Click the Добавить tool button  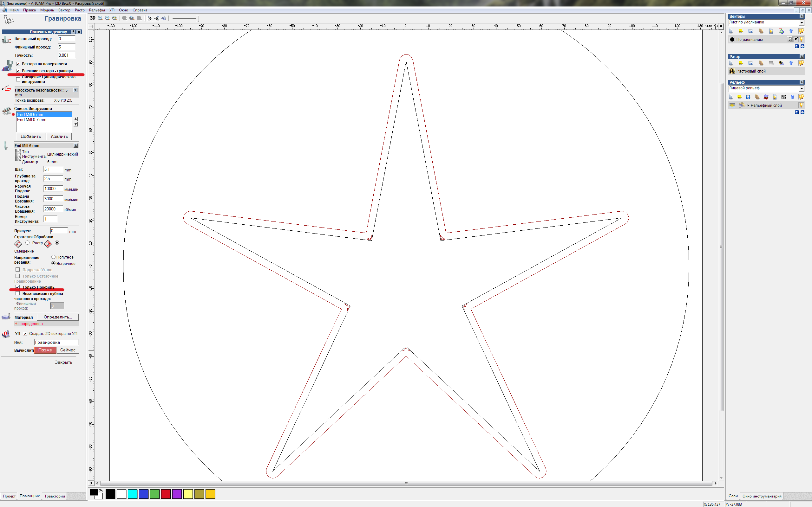click(x=30, y=137)
